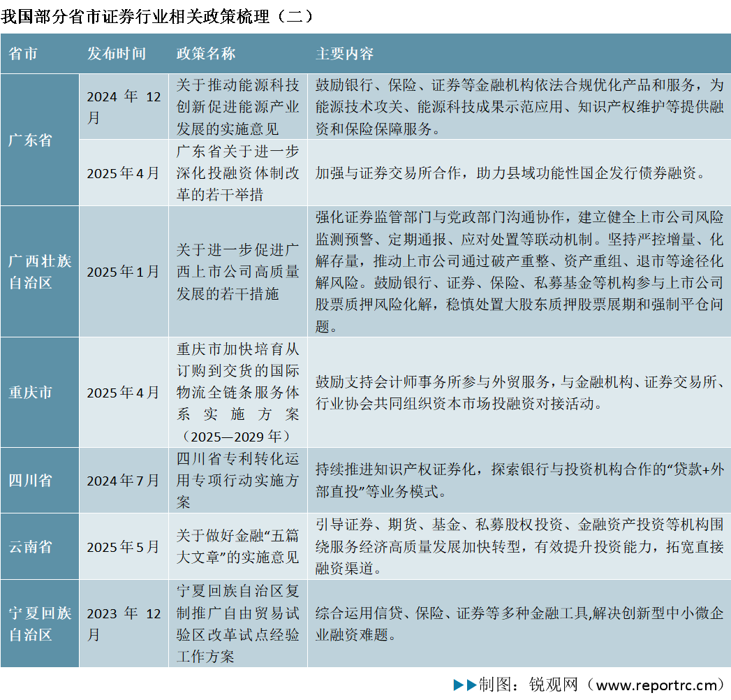
Task: Click the 2024年12月 date cell
Action: [123, 108]
